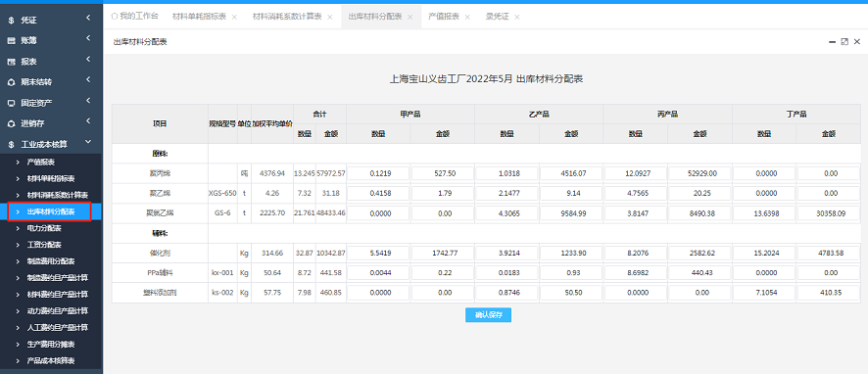The height and width of the screenshot is (374, 868).
Task: Click the quantity field showing 13.6398
Action: [x=764, y=213]
